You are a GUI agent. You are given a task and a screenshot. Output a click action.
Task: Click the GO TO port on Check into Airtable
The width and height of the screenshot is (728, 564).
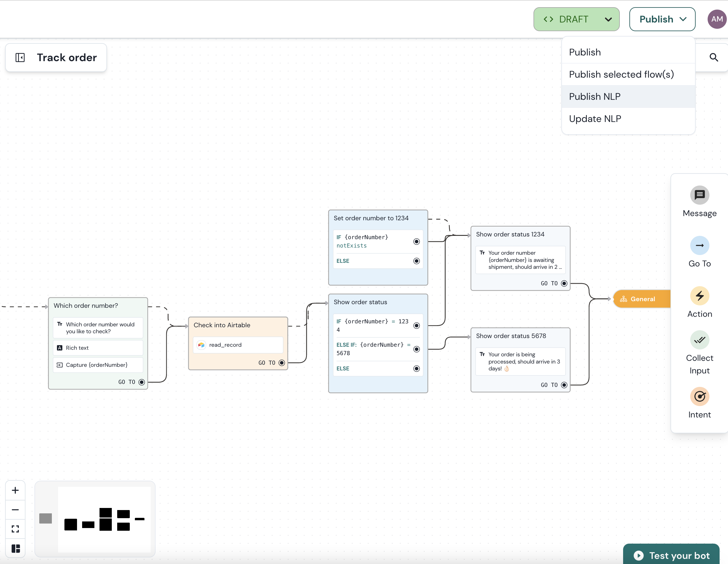pos(282,363)
